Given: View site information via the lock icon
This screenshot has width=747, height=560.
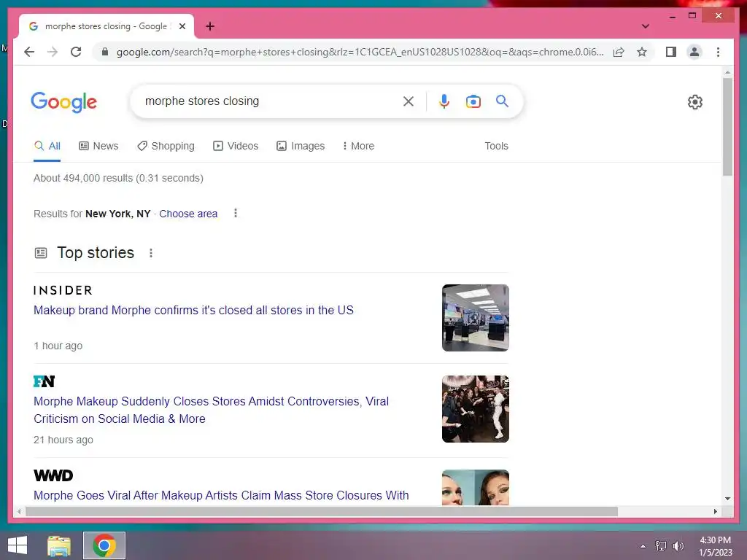Looking at the screenshot, I should (x=105, y=52).
